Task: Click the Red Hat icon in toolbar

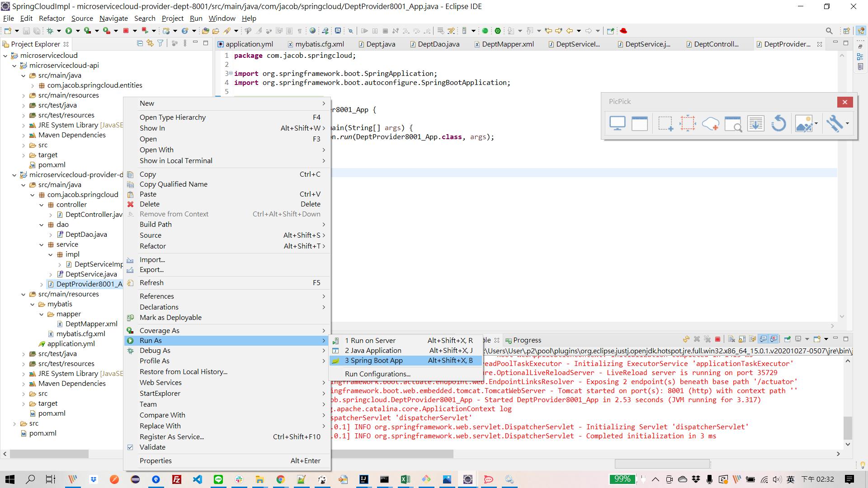Action: [624, 31]
